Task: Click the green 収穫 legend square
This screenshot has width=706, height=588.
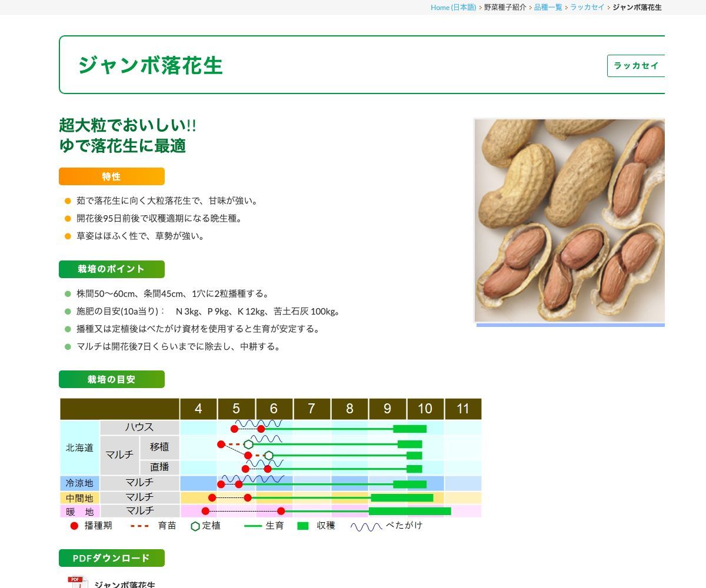Action: coord(303,526)
